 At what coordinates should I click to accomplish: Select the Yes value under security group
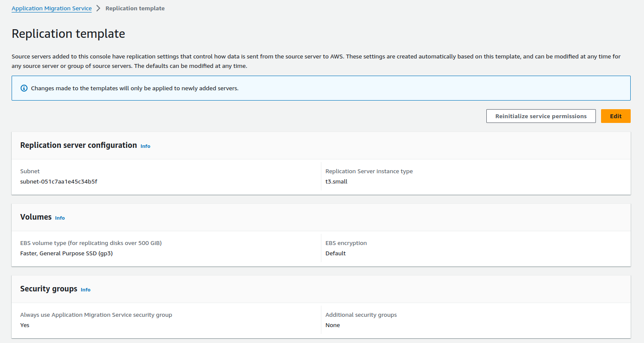coord(25,325)
